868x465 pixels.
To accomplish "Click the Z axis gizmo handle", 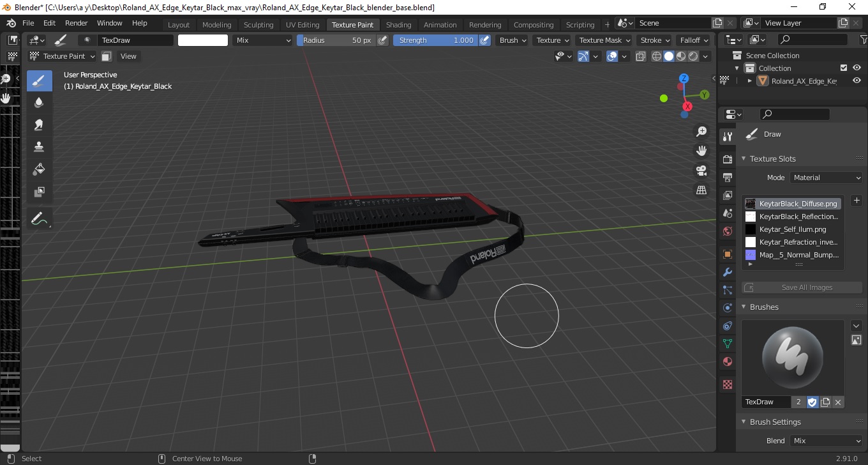I will point(684,78).
